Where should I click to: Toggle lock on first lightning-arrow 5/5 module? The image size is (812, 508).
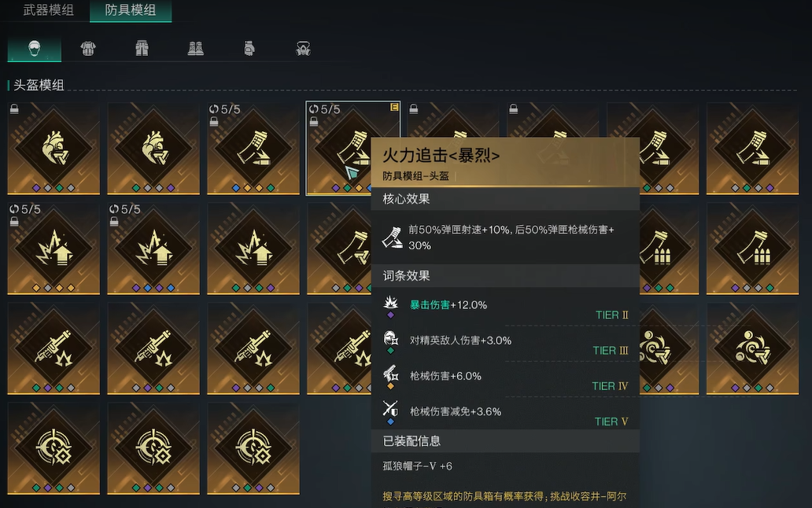click(x=14, y=222)
